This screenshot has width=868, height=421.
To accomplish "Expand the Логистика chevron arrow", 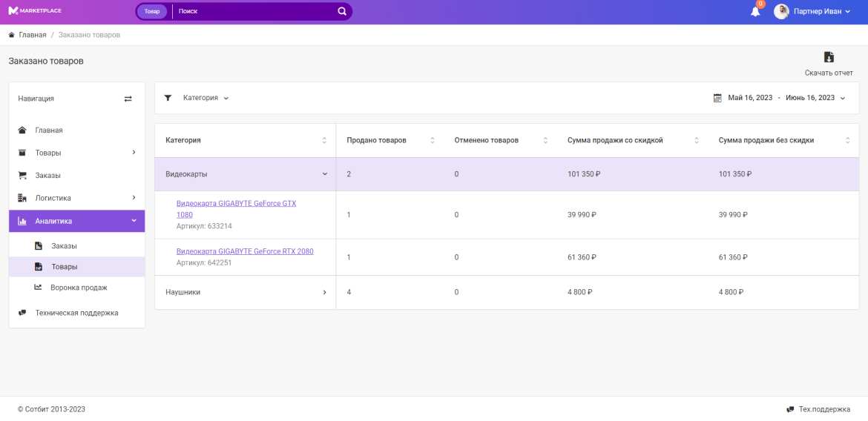I will point(134,197).
